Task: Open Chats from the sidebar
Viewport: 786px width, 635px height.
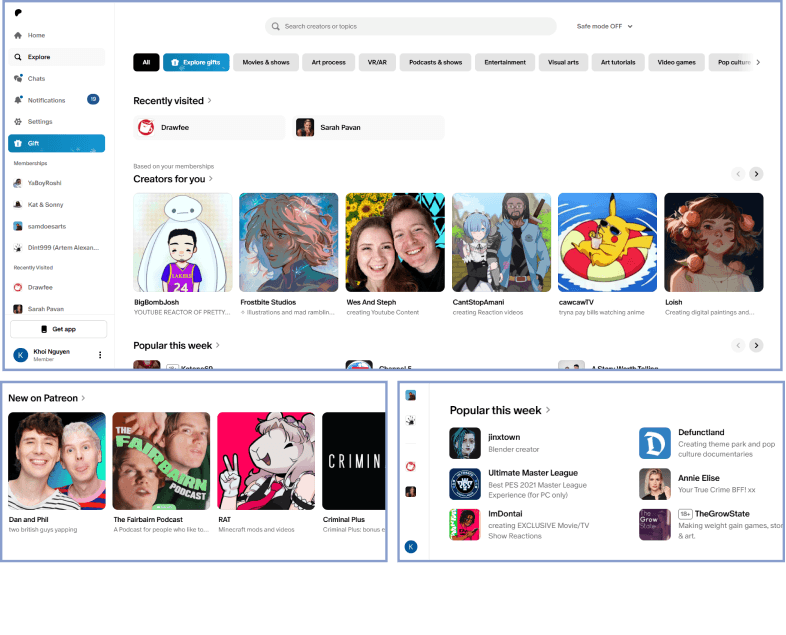Action: (57, 79)
